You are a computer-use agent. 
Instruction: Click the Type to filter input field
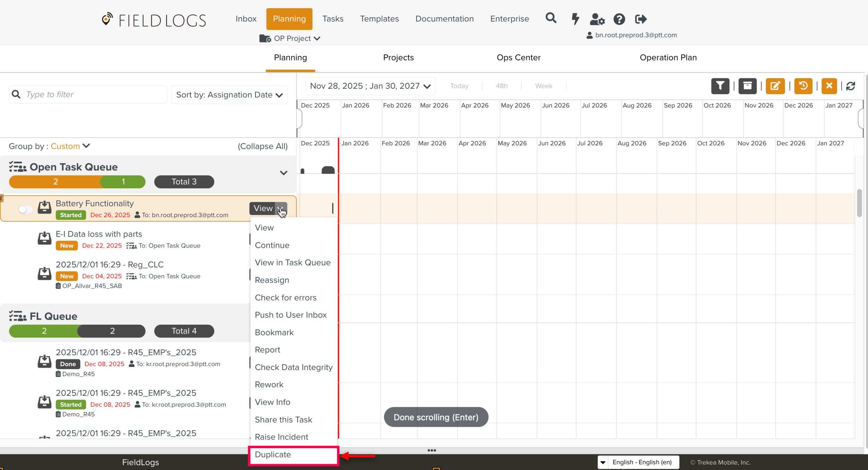pos(94,94)
